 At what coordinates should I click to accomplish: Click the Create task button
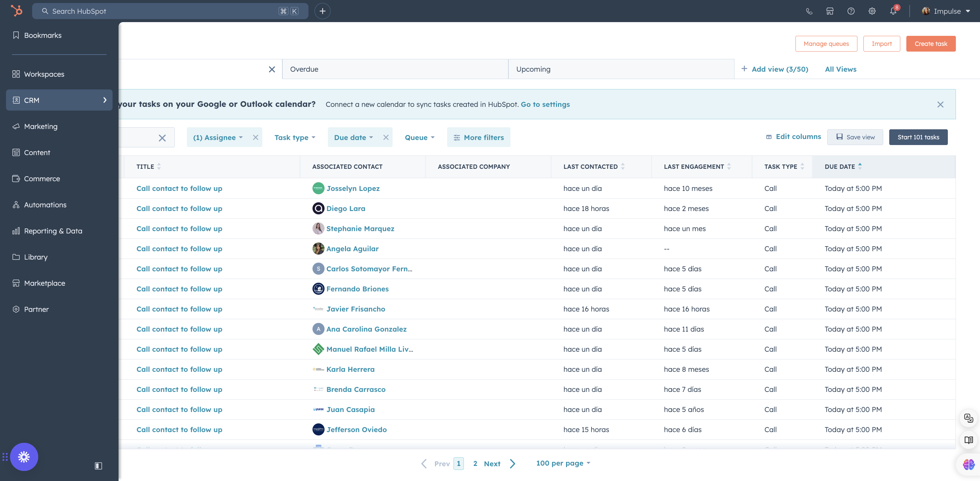(x=930, y=44)
